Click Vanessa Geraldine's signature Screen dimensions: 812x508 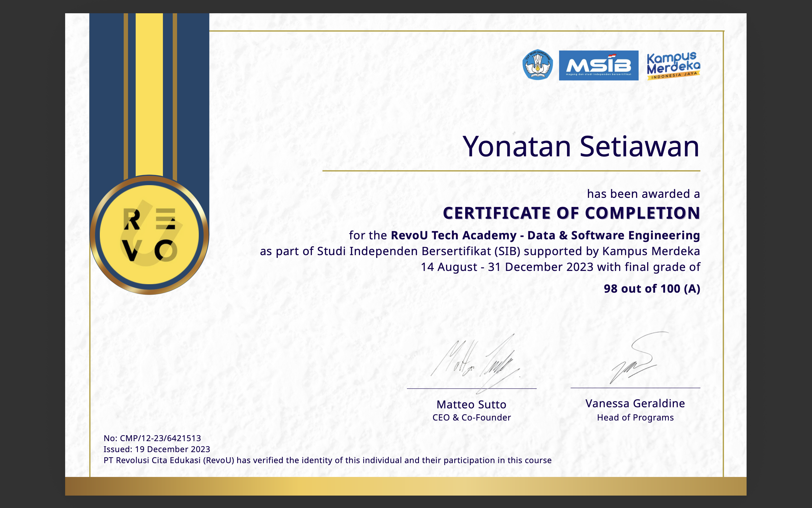coord(639,358)
